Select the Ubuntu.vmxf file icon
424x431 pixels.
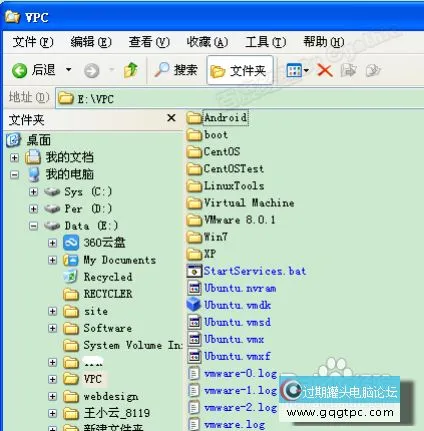(194, 356)
